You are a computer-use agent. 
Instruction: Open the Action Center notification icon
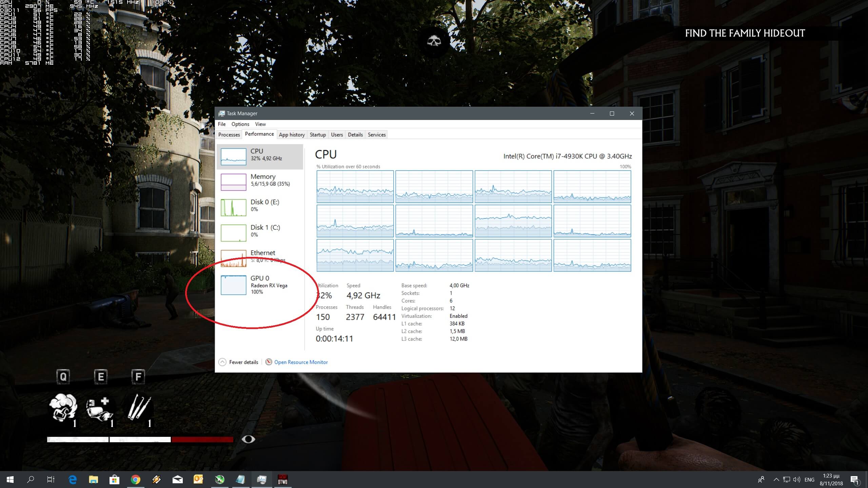(x=854, y=480)
